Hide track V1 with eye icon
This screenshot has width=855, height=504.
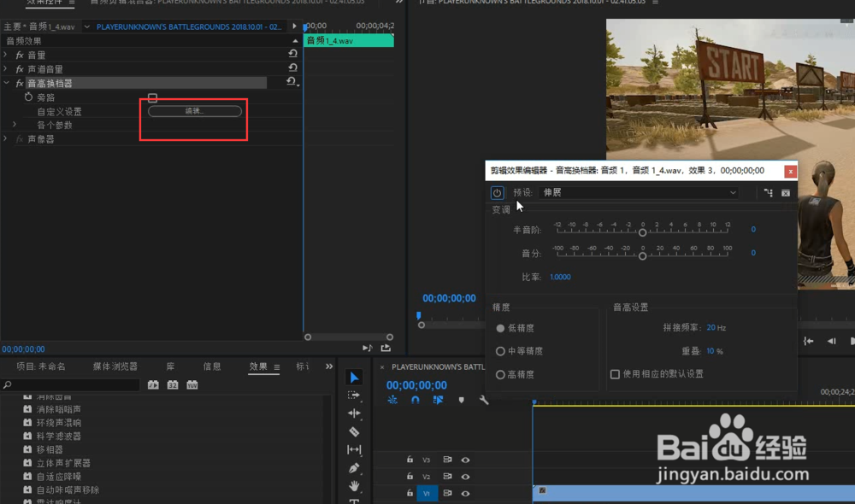coord(465,494)
